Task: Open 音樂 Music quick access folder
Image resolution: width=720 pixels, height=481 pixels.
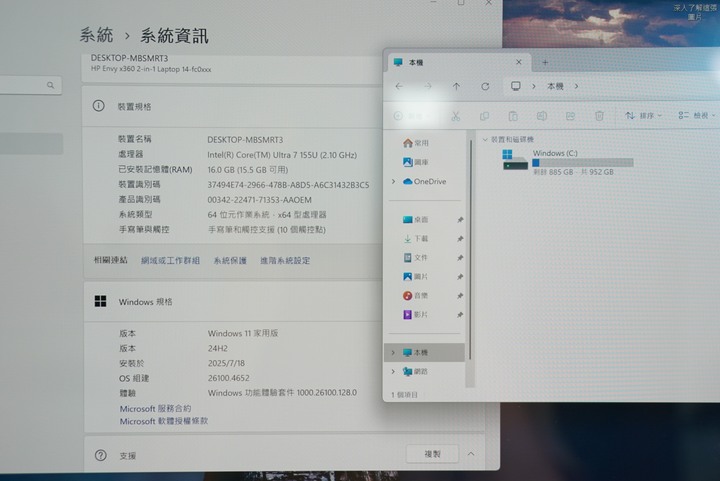Action: [415, 296]
